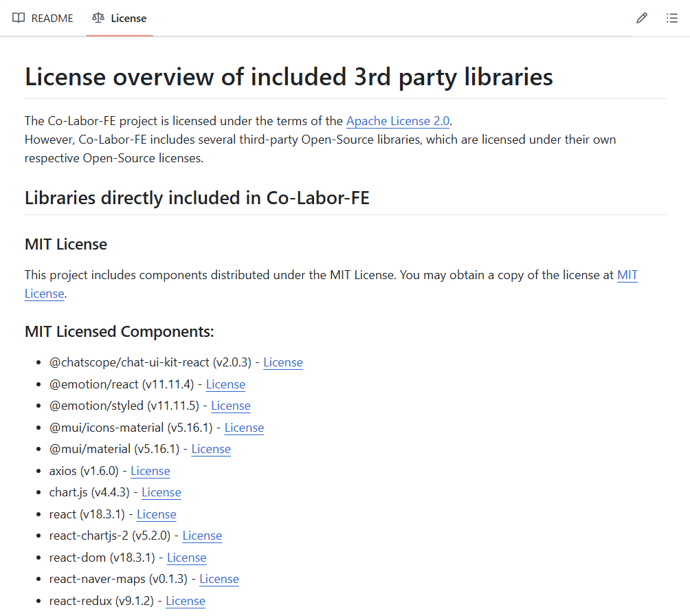
Task: Open the outline list icon
Action: point(671,18)
